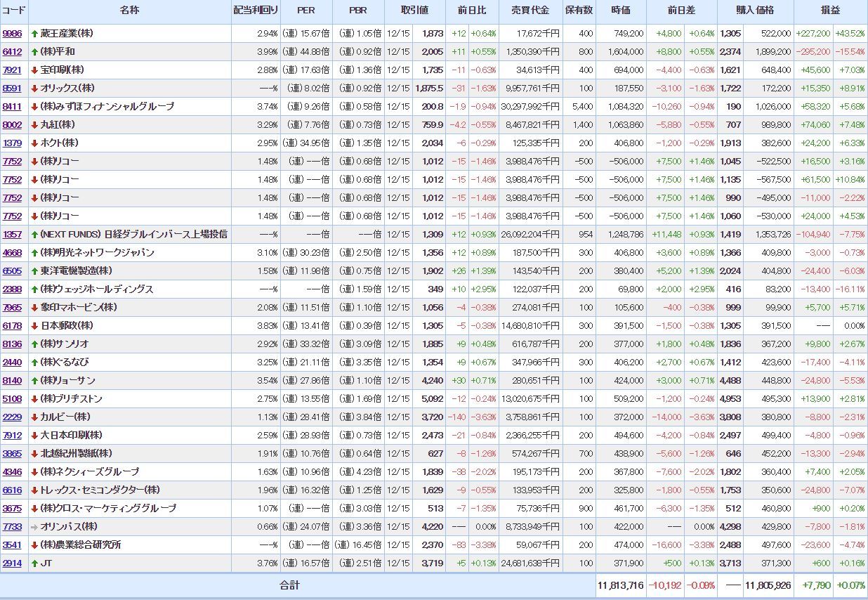This screenshot has height=600, width=868.
Task: Click green up arrow beside (株)サンリオ
Action: [34, 344]
